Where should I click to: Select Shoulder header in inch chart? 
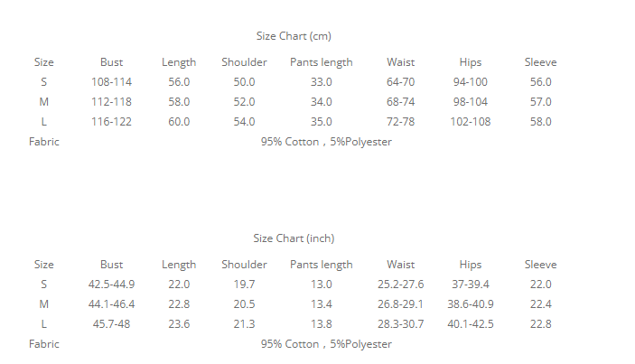(x=244, y=265)
